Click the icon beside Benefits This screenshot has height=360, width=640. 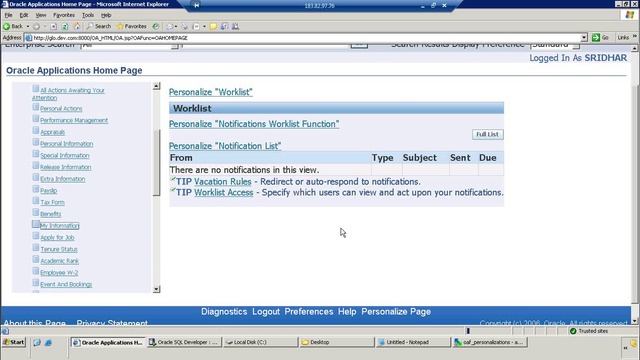click(x=36, y=213)
